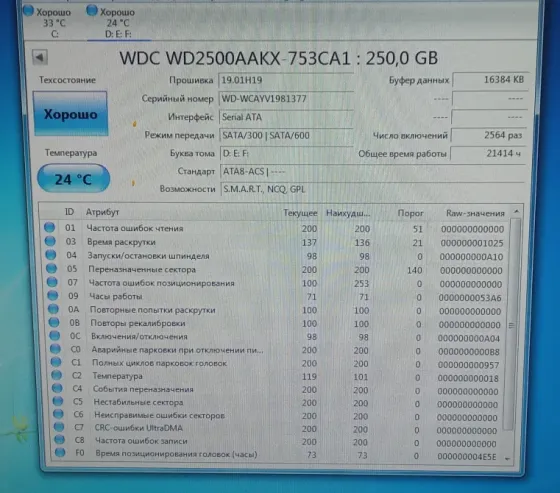Select the Повторы рекалибровки row
The width and height of the screenshot is (560, 493).
click(276, 323)
